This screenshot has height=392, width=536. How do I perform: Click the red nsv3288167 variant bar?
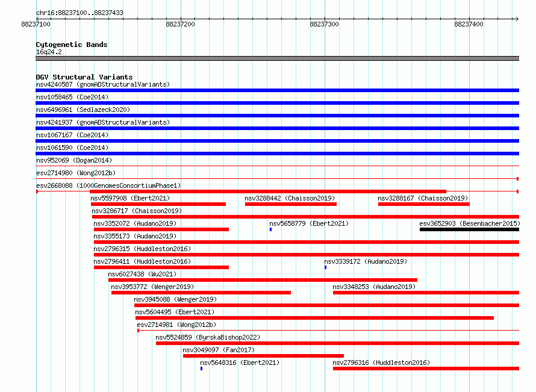[424, 204]
